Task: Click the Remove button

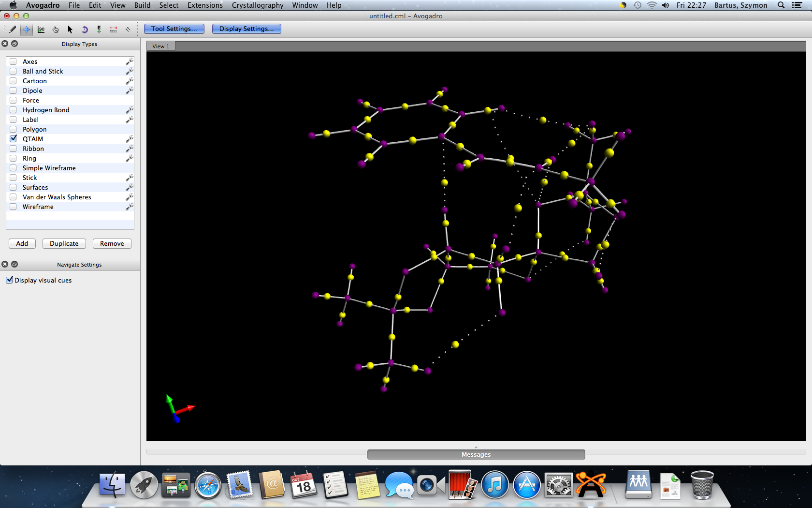Action: [112, 243]
